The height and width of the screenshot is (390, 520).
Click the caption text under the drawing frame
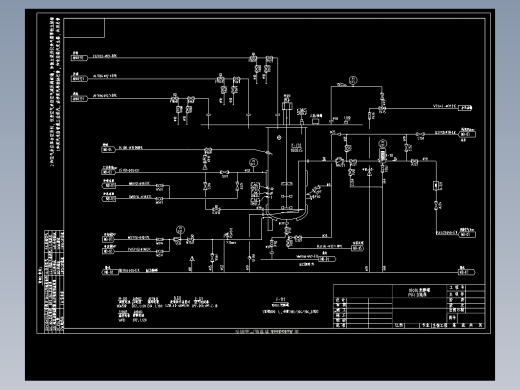point(267,332)
